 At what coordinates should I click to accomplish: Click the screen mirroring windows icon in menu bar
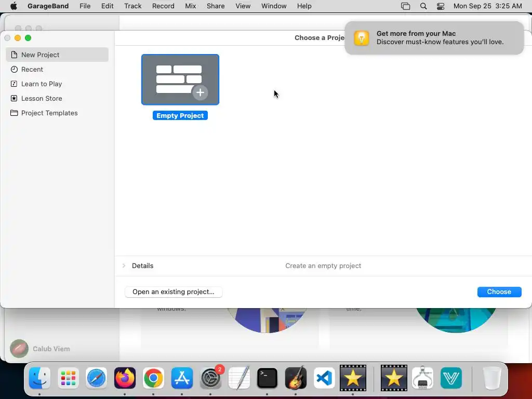(x=405, y=6)
